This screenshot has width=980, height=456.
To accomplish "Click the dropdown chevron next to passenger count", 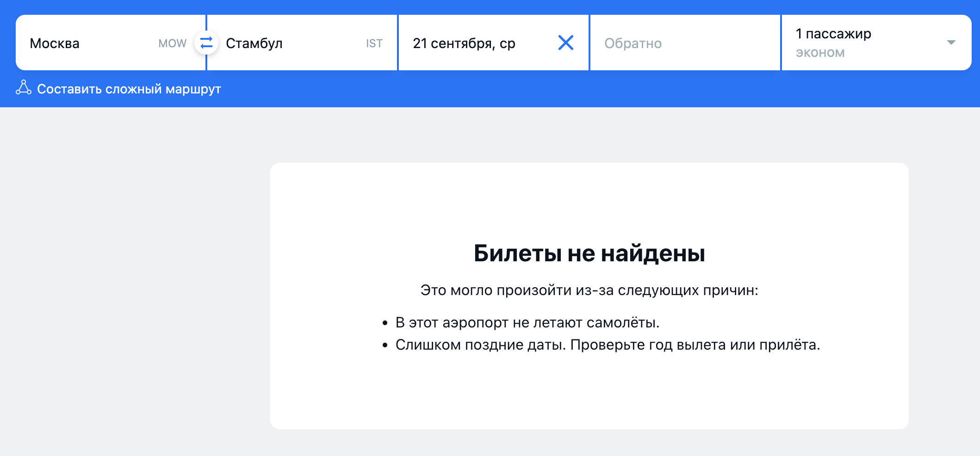I will point(951,43).
